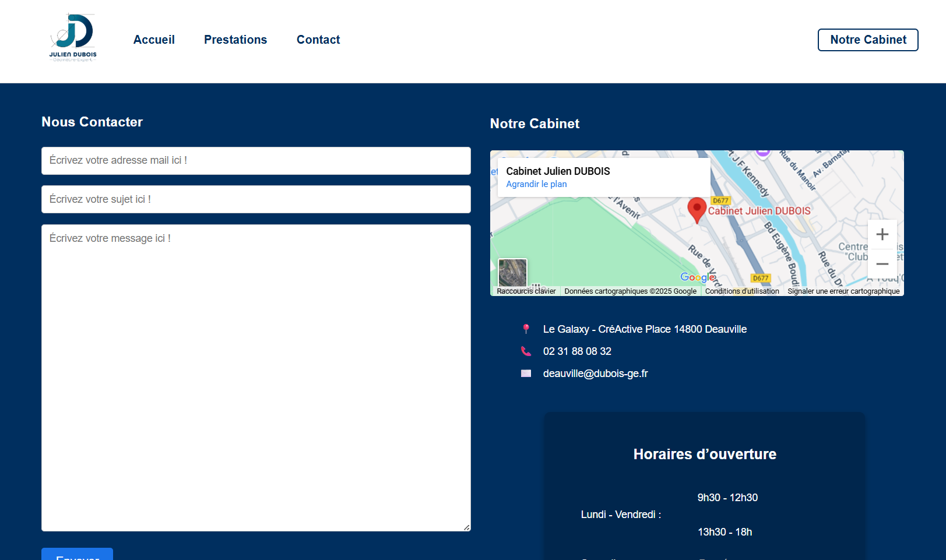946x560 pixels.
Task: Click inside the message text area
Action: tap(256, 378)
